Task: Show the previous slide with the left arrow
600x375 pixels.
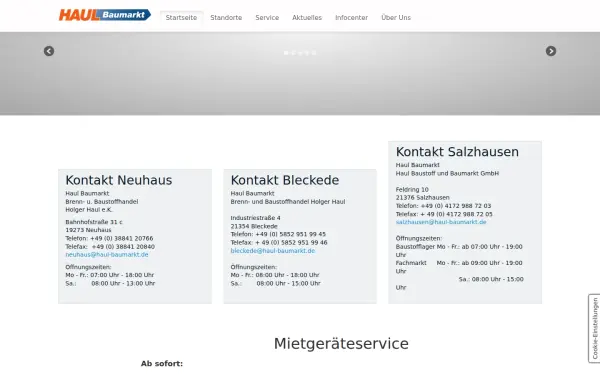Action: 49,51
